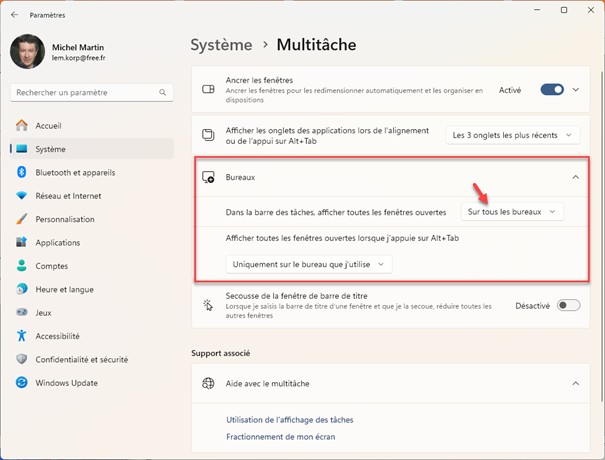Click the back arrow in title bar
The width and height of the screenshot is (605, 460).
[x=14, y=15]
